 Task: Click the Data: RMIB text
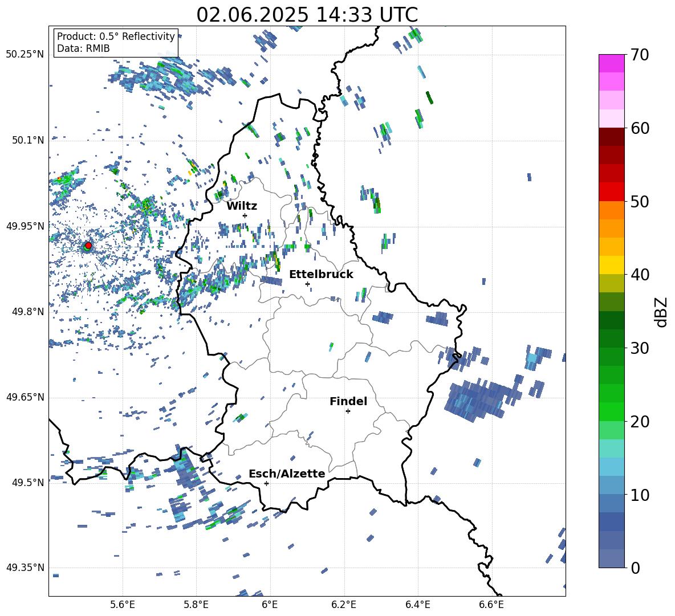(x=83, y=48)
